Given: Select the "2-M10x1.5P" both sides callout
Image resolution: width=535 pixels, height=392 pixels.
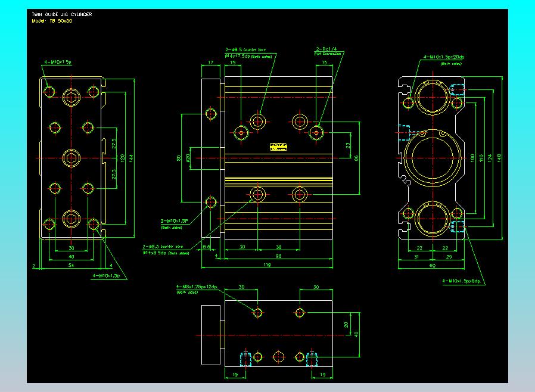Looking at the screenshot, I should click(174, 221).
